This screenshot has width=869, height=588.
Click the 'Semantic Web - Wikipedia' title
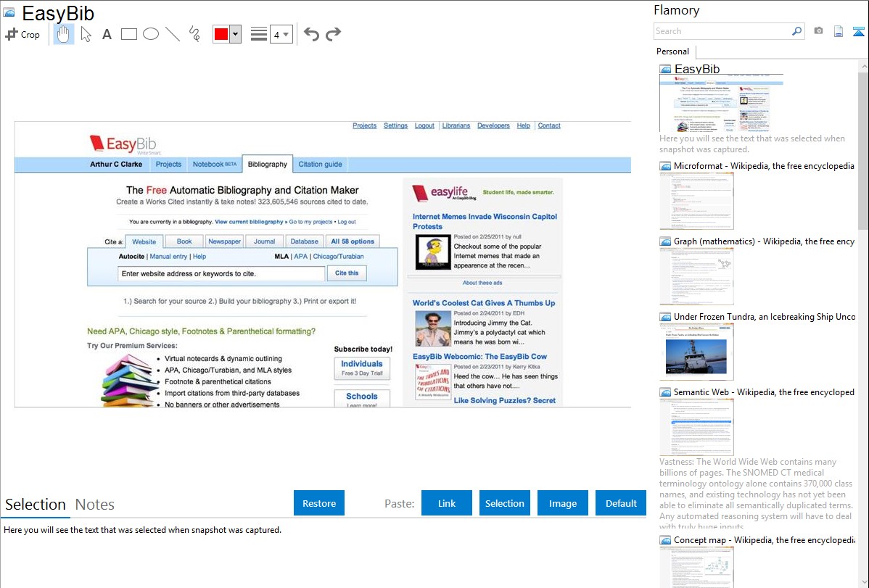point(764,392)
